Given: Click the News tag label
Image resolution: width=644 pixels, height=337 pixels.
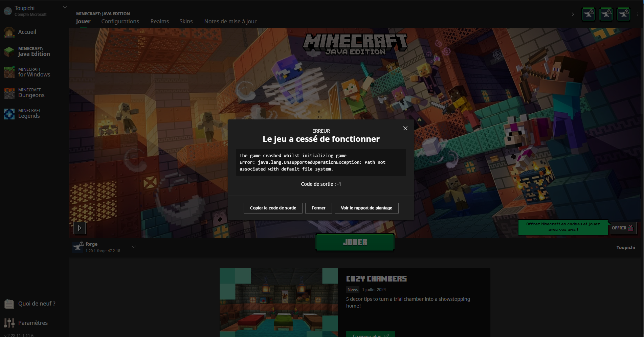Looking at the screenshot, I should click(x=353, y=290).
